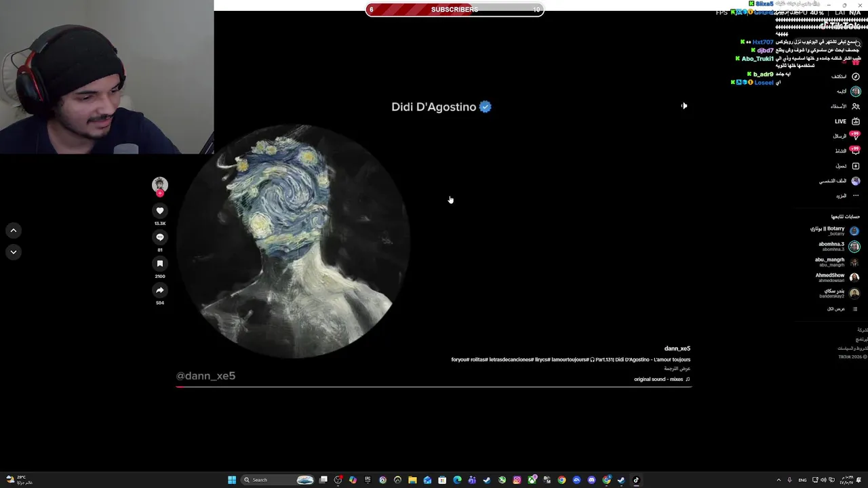Click the taskbar Search box
Viewport: 868px width, 488px height.
tap(278, 480)
